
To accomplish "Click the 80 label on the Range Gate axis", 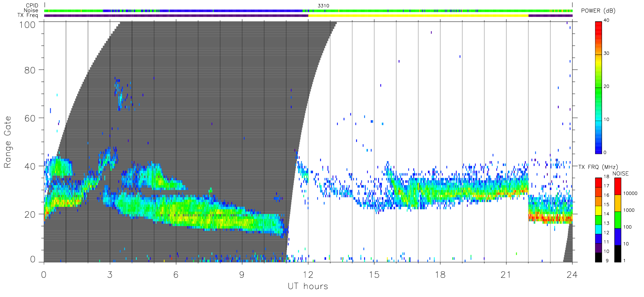I will click(x=30, y=70).
